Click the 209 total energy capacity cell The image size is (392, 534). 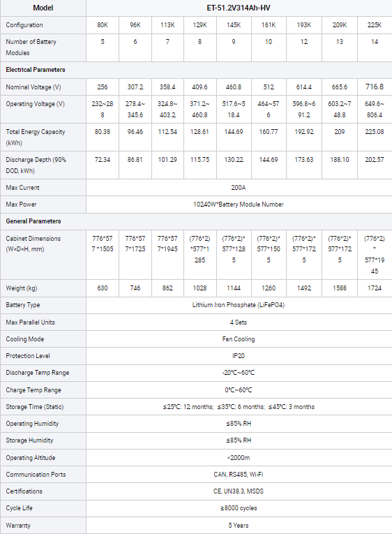click(339, 138)
